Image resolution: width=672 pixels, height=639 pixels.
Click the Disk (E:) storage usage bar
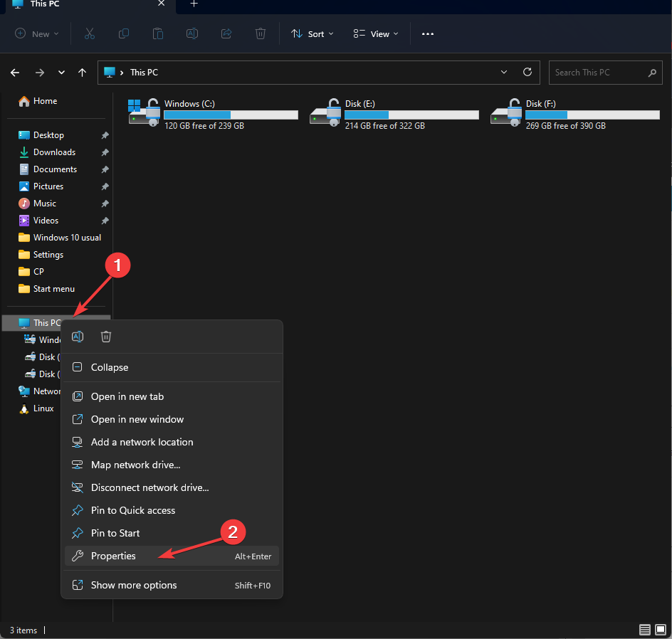coord(411,115)
